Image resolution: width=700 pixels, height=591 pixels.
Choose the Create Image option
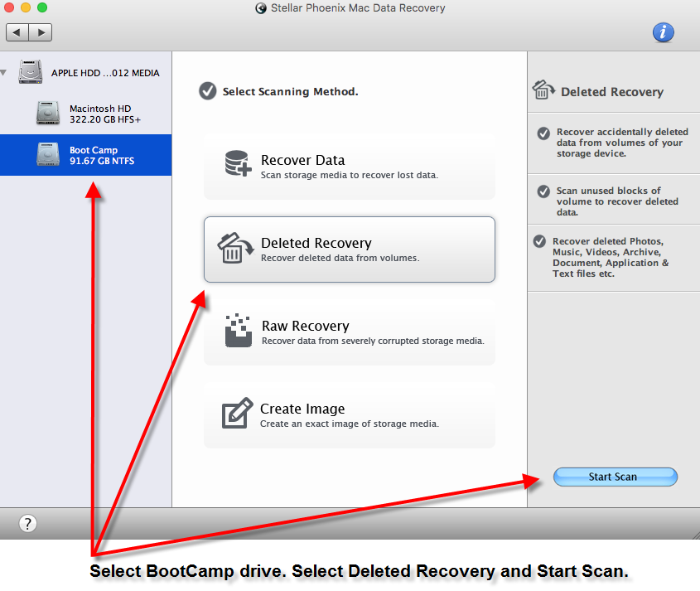point(349,415)
